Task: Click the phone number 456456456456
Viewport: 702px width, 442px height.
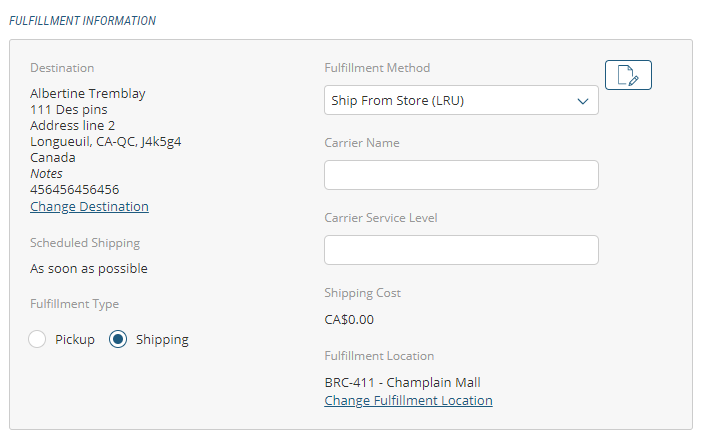Action: click(75, 189)
